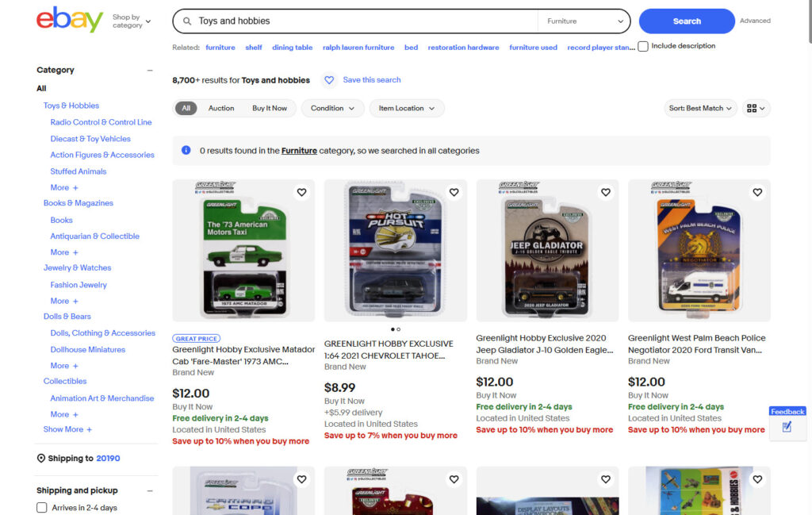The width and height of the screenshot is (812, 515).
Task: Open the Condition filter dropdown
Action: point(332,108)
